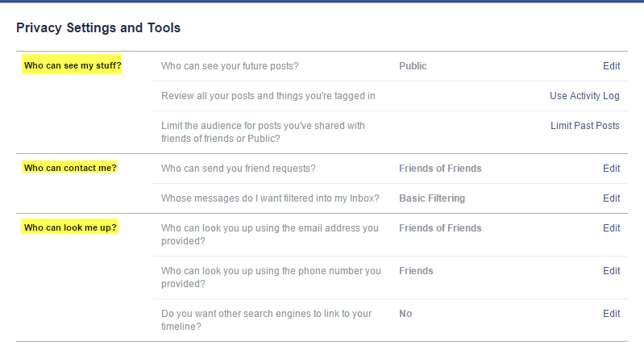Click the No value for search engines
The image size is (644, 342).
405,314
